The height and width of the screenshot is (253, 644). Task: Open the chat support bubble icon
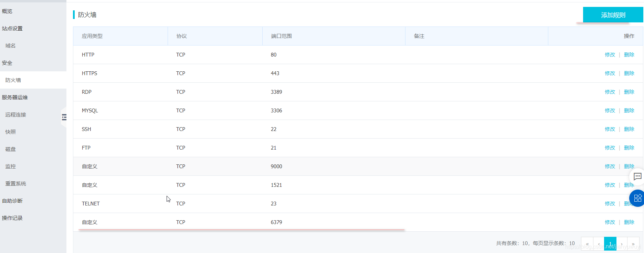click(x=637, y=177)
